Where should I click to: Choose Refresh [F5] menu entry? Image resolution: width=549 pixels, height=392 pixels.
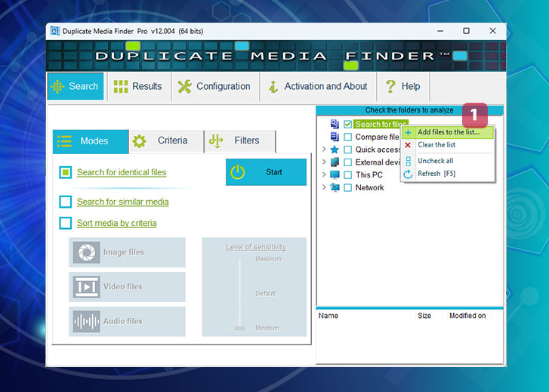[448, 174]
